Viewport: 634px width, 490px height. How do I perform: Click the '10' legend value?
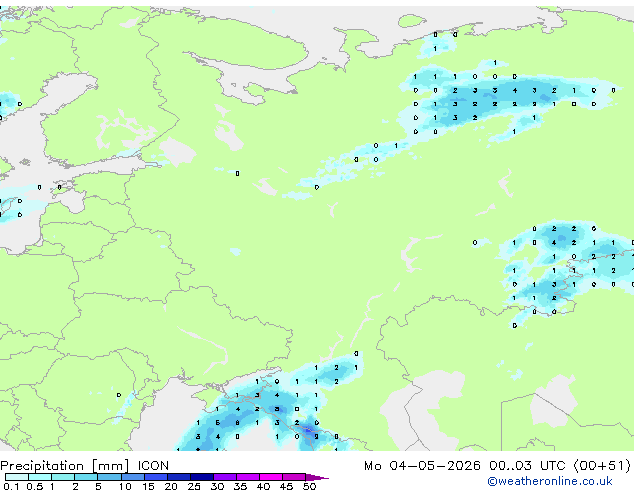tap(125, 486)
